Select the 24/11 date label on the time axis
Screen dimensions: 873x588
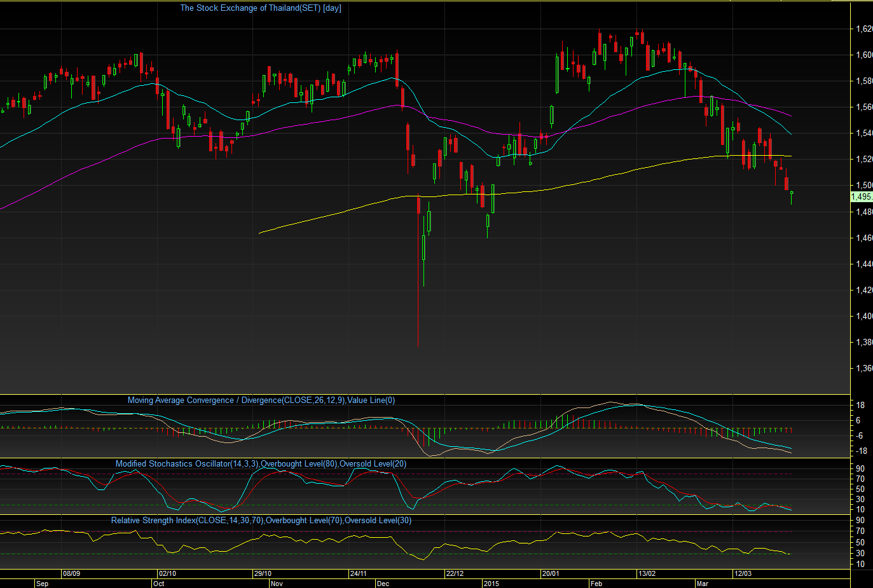358,573
